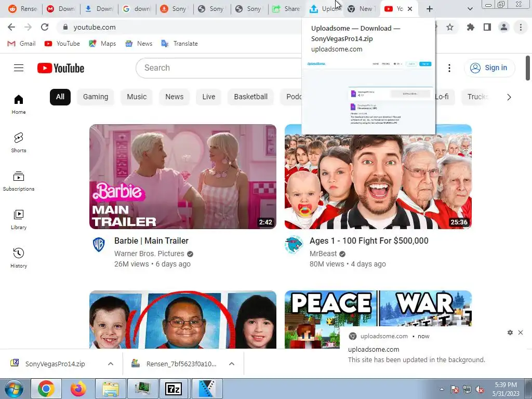Image resolution: width=532 pixels, height=399 pixels.
Task: Open the tab search dropdown
Action: pyautogui.click(x=470, y=9)
